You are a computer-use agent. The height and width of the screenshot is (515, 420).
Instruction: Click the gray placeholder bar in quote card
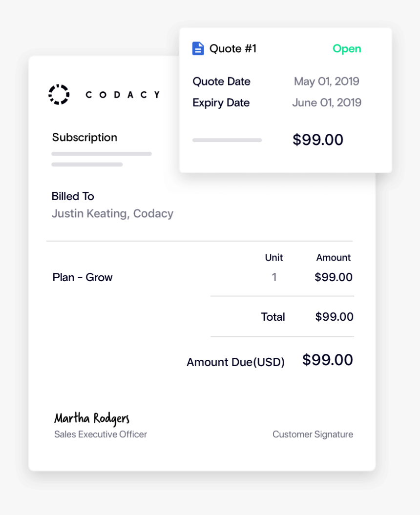tap(227, 140)
